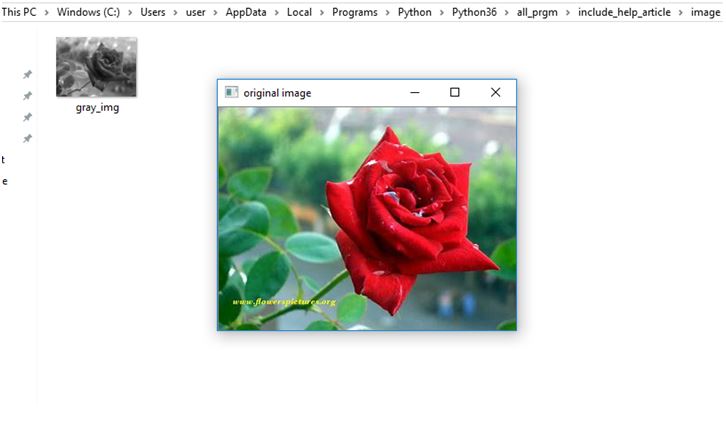
Task: Expand chevron after Local segment
Action: tap(322, 13)
